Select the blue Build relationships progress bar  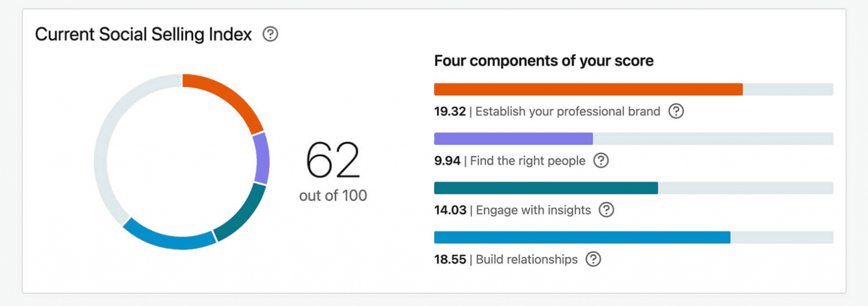click(581, 238)
